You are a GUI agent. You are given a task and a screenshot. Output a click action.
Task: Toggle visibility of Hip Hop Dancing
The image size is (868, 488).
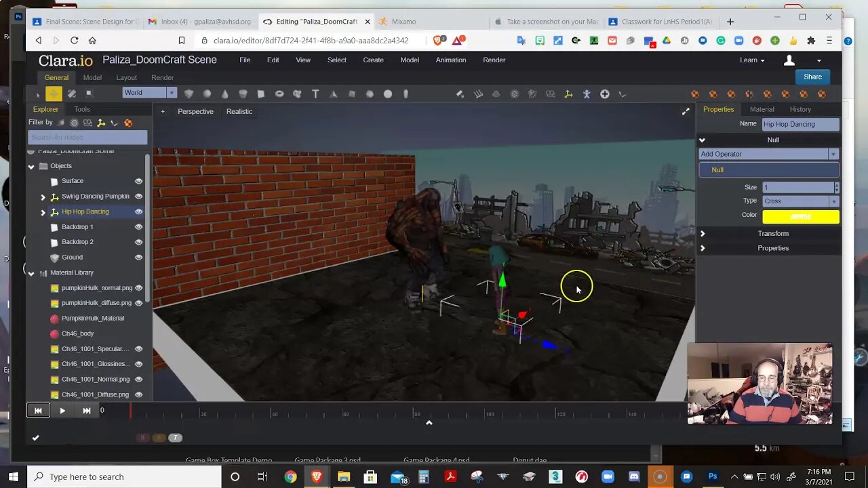(x=138, y=211)
